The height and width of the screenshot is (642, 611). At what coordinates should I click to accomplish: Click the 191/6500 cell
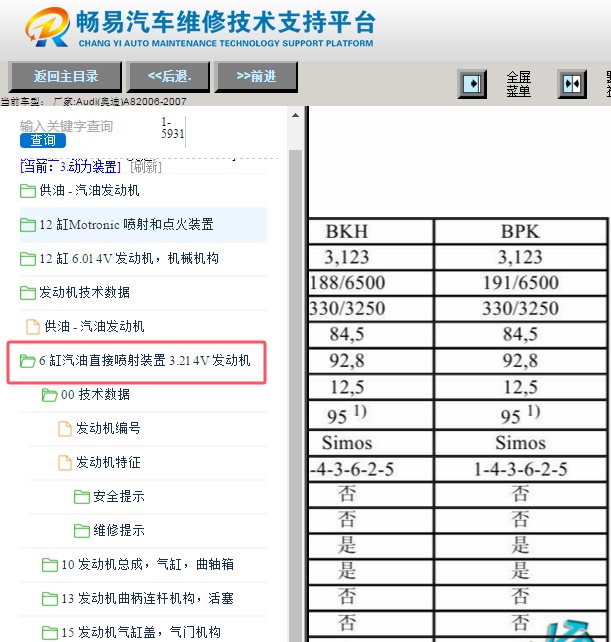coord(520,283)
